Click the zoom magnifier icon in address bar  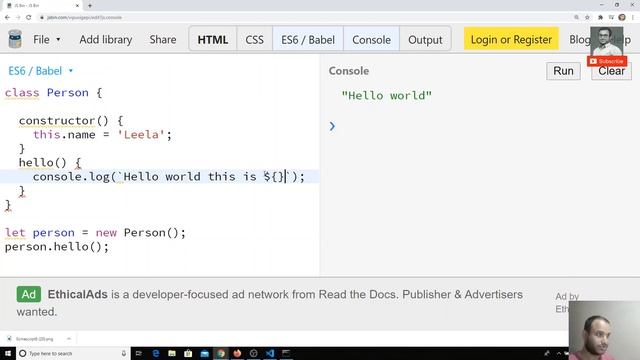[576, 17]
